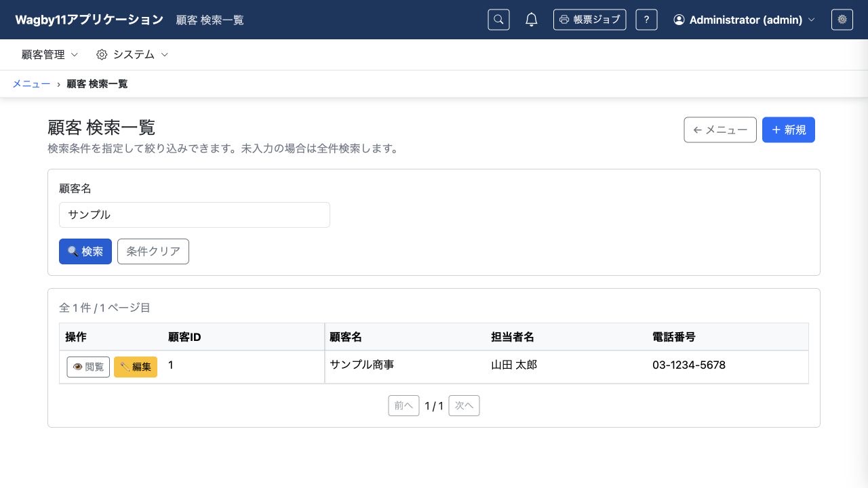The image size is (868, 488).
Task: View customer 1 with 閲覧 button
Action: pos(88,367)
